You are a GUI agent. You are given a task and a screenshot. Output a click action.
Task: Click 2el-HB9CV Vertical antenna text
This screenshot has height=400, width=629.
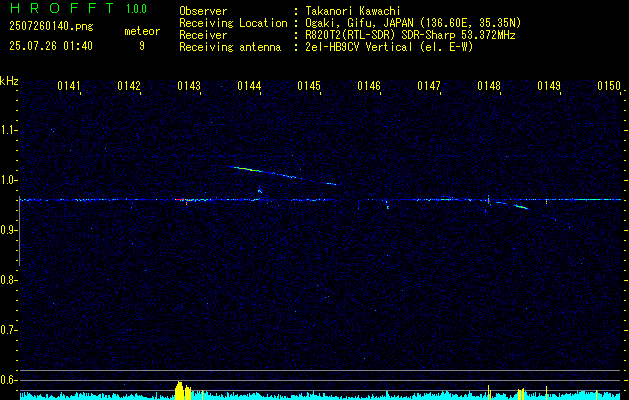tap(389, 47)
